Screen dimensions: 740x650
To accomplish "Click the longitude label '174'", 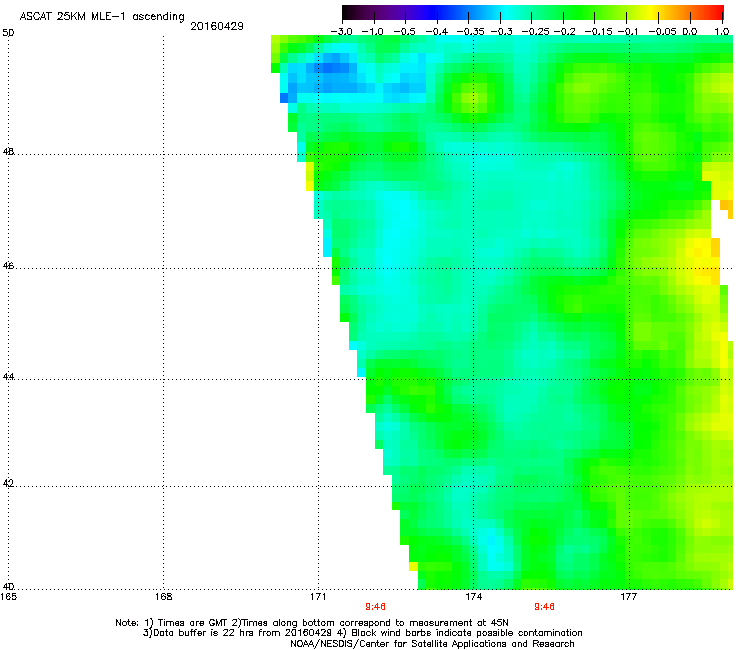I will (473, 597).
